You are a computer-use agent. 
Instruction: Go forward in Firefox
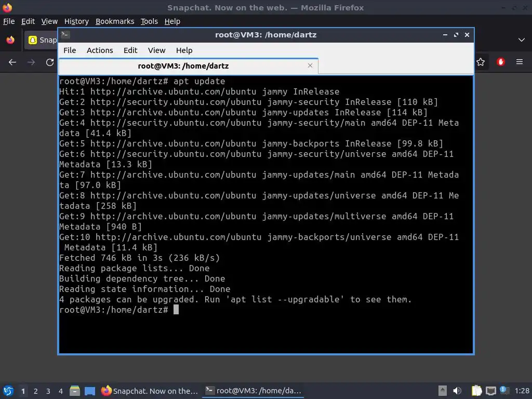coord(31,62)
